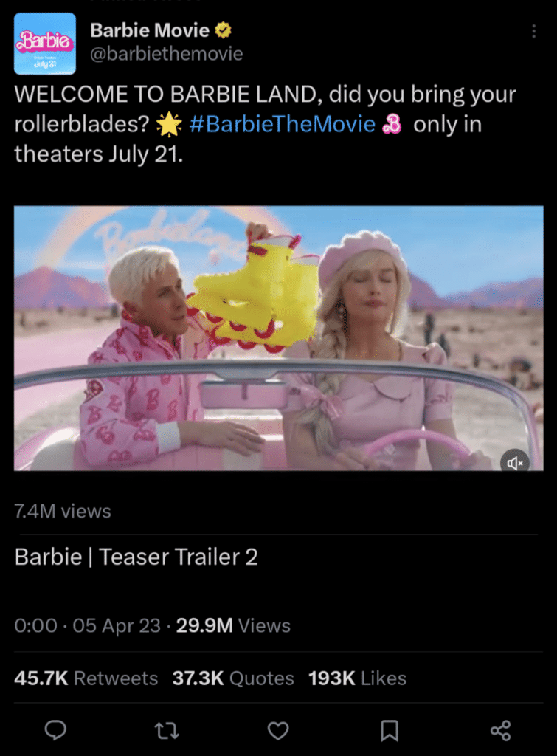Click the gold verified badge
This screenshot has width=557, height=756.
tap(222, 30)
